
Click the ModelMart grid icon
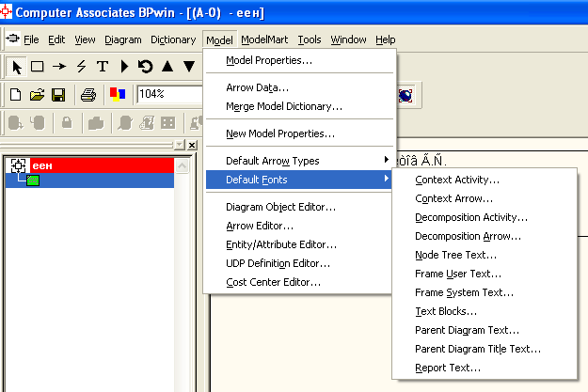click(x=167, y=122)
